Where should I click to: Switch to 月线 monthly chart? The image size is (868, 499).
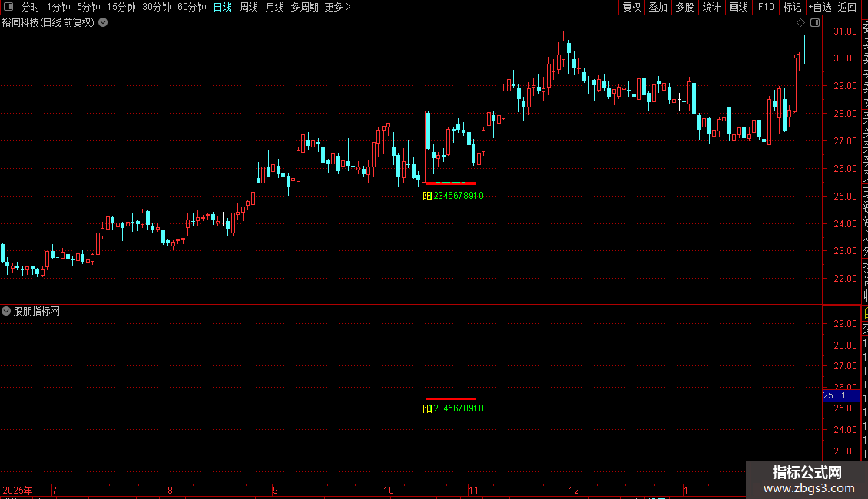tap(274, 7)
